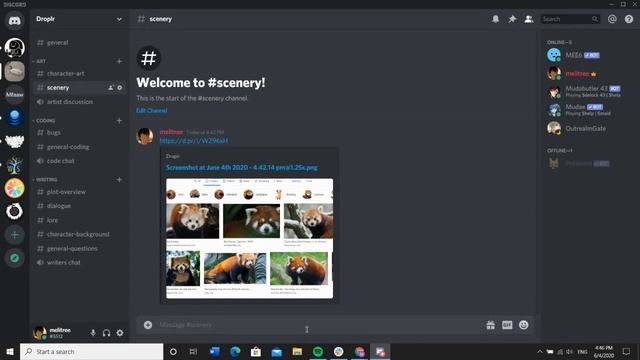Create channel in ART category plus
Screen dimensions: 640x360
pyautogui.click(x=119, y=61)
